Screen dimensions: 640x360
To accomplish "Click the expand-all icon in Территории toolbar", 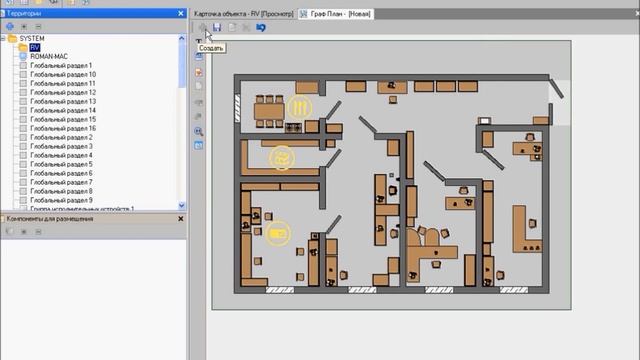I will (24, 27).
